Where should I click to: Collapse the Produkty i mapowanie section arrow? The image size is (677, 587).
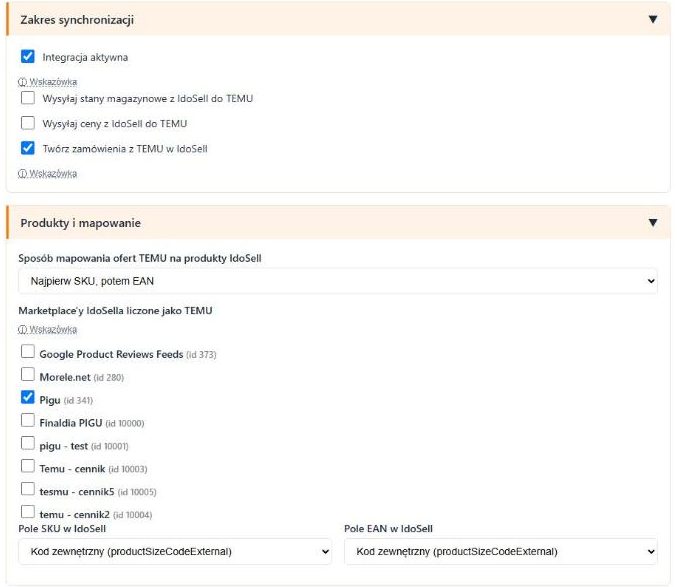(653, 223)
